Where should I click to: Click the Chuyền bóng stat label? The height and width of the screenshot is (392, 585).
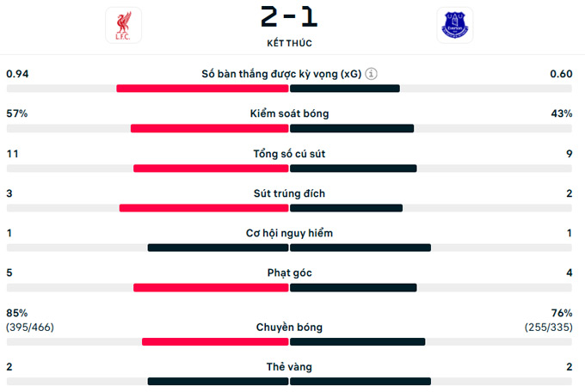coord(289,328)
